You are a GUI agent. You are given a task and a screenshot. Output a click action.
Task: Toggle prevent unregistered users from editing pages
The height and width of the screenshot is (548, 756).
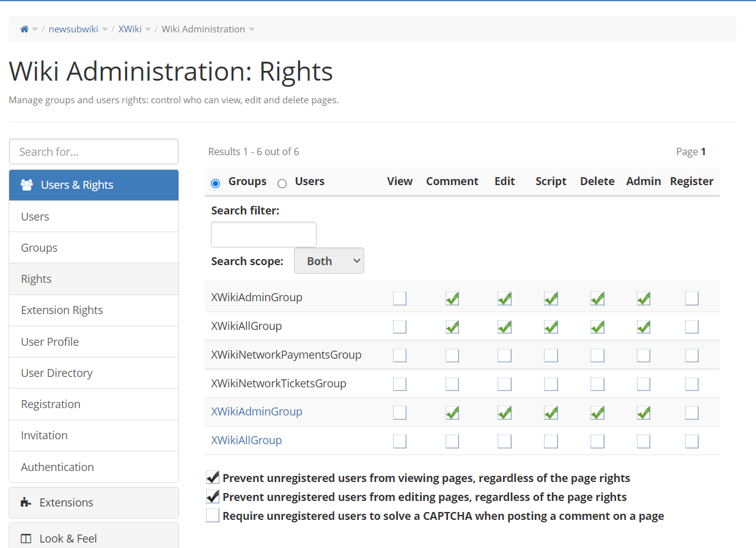[x=213, y=497]
